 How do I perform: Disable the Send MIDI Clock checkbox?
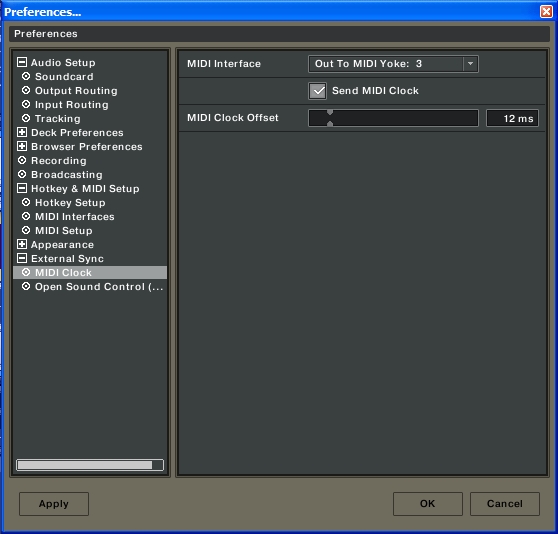click(317, 91)
